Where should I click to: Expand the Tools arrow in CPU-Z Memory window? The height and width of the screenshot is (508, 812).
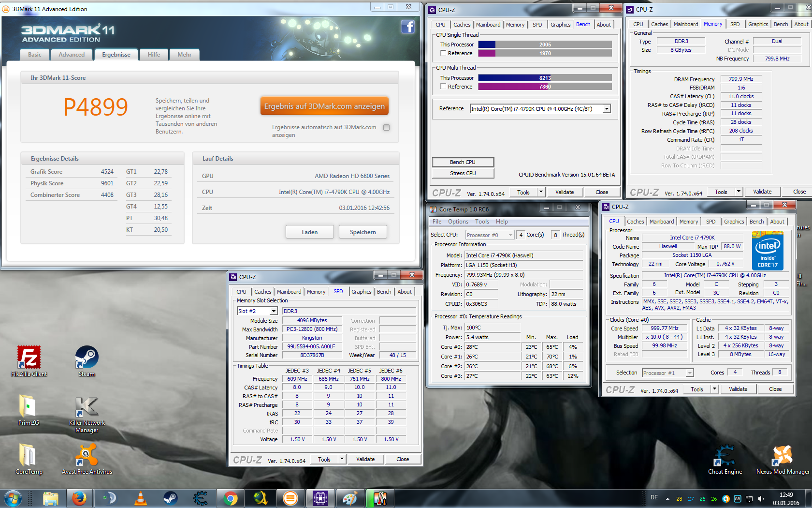739,192
